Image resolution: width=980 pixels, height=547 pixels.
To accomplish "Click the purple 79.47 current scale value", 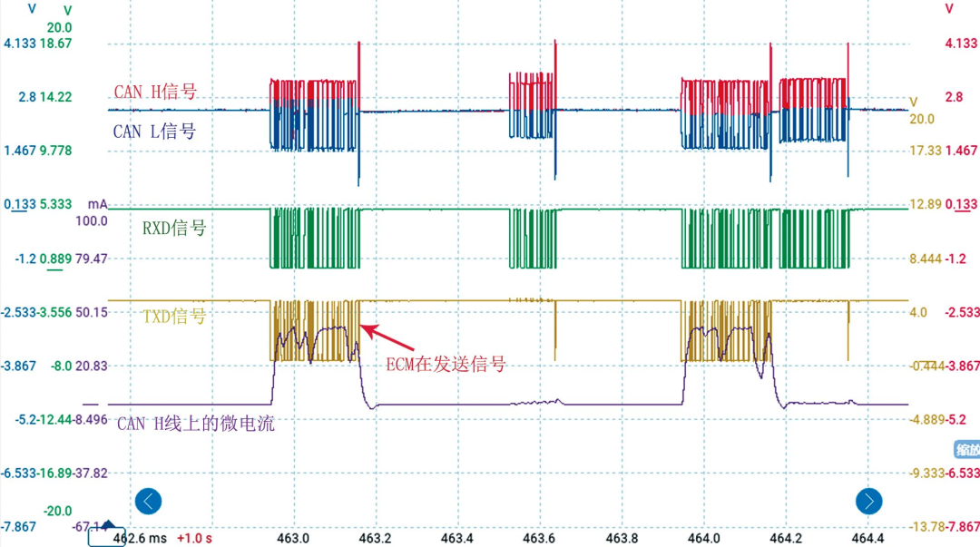I will pos(92,259).
